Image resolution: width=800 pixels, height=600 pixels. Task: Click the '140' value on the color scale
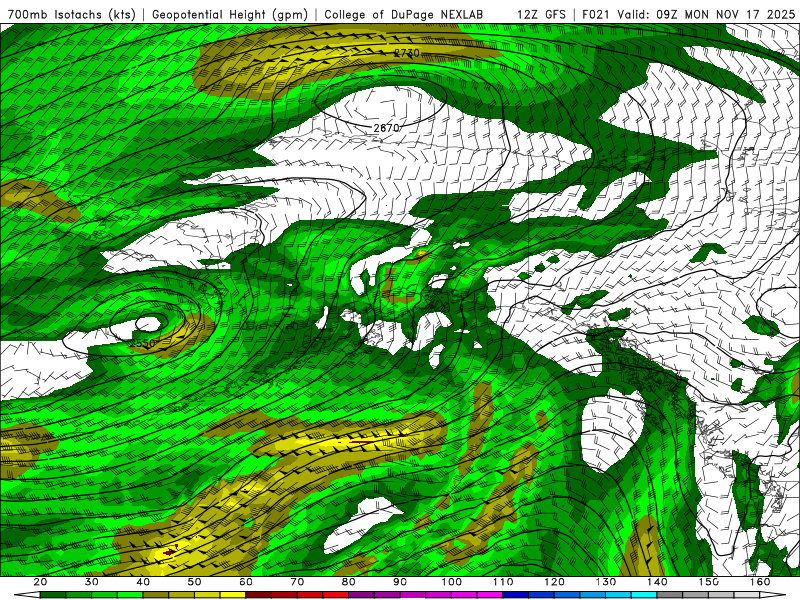(x=657, y=582)
